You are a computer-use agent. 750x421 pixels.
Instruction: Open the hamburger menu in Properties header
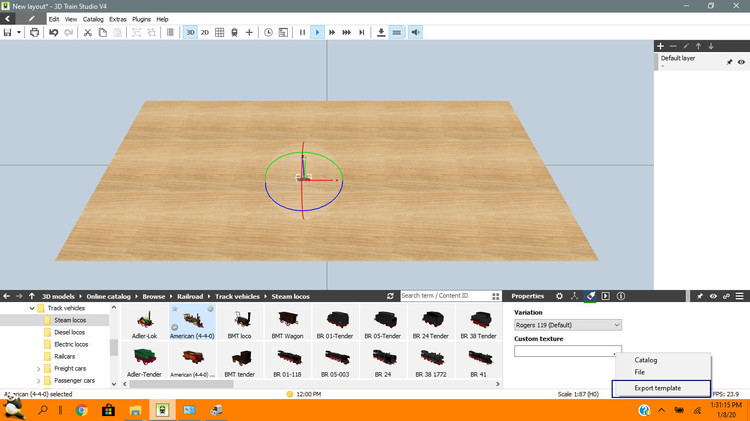[739, 296]
